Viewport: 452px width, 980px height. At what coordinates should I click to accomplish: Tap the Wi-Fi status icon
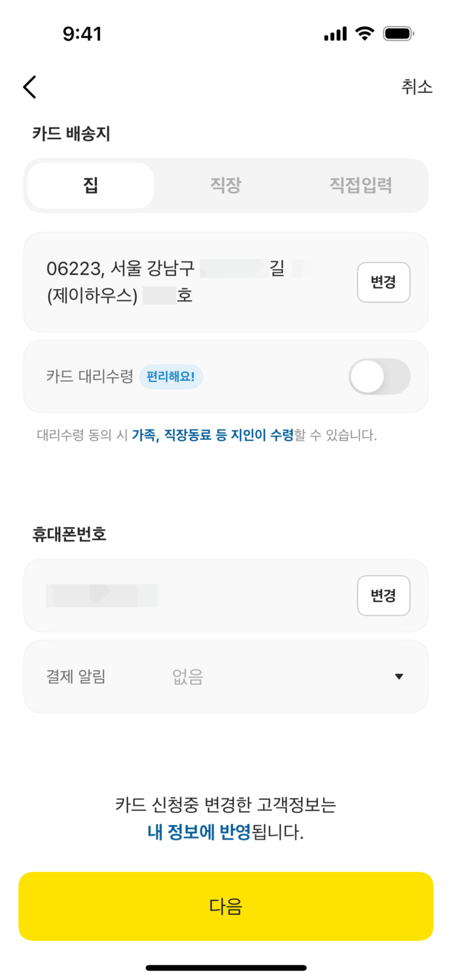[x=365, y=34]
